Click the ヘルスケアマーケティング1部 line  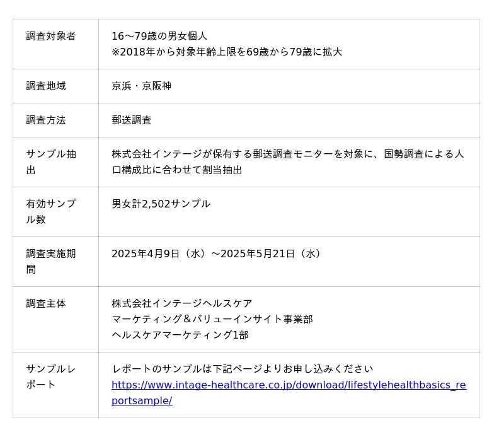tap(180, 335)
